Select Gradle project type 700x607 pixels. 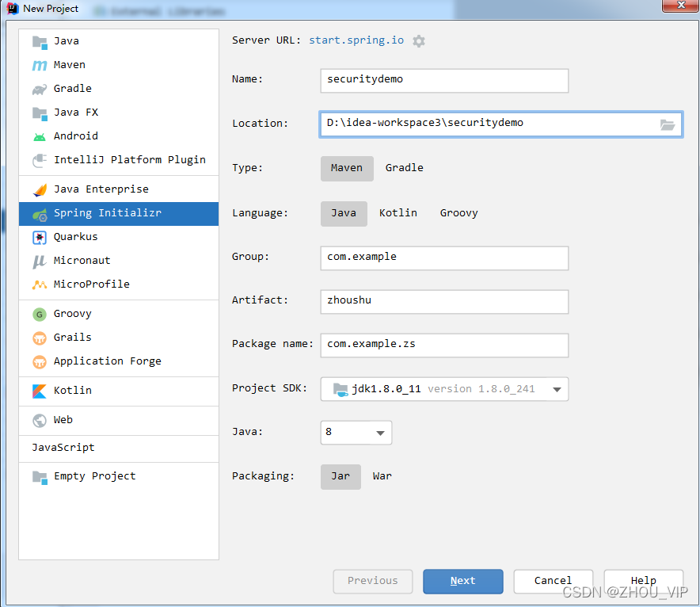click(x=404, y=168)
